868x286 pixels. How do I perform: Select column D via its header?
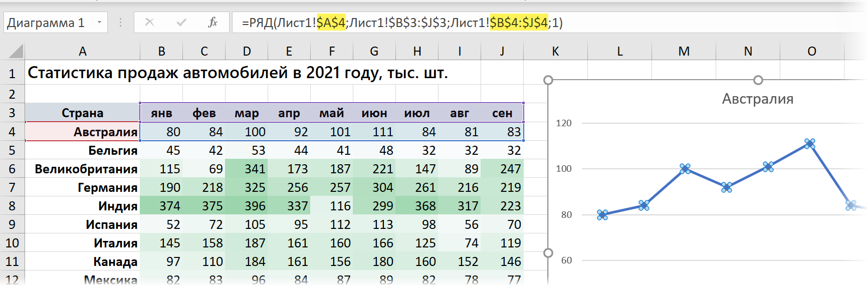point(247,51)
